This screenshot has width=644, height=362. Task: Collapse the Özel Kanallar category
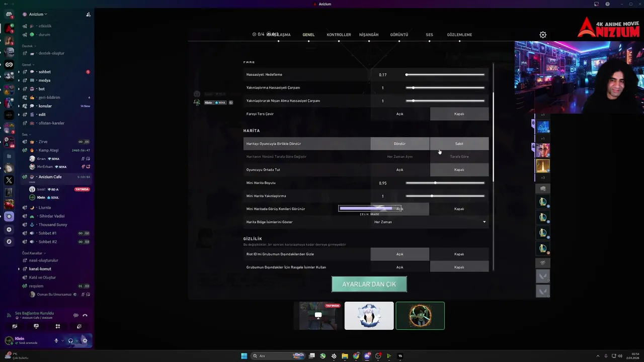pos(33,253)
